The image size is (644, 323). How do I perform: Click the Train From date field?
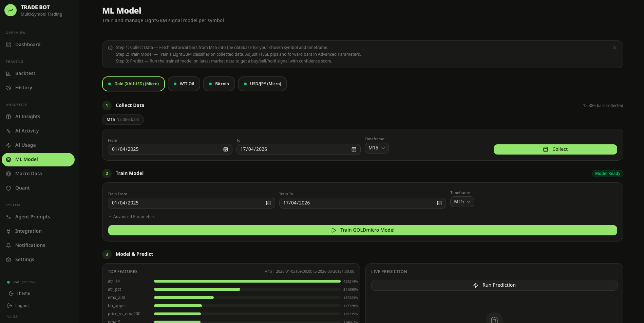click(191, 203)
